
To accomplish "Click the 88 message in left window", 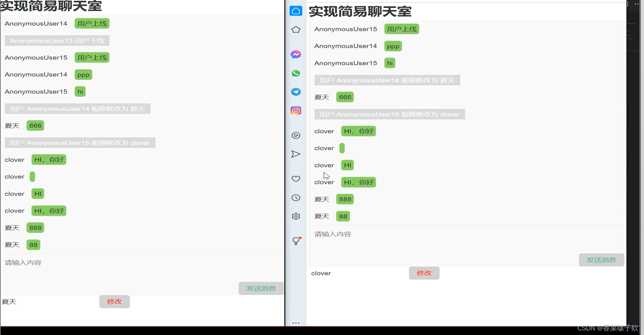I will [x=33, y=245].
